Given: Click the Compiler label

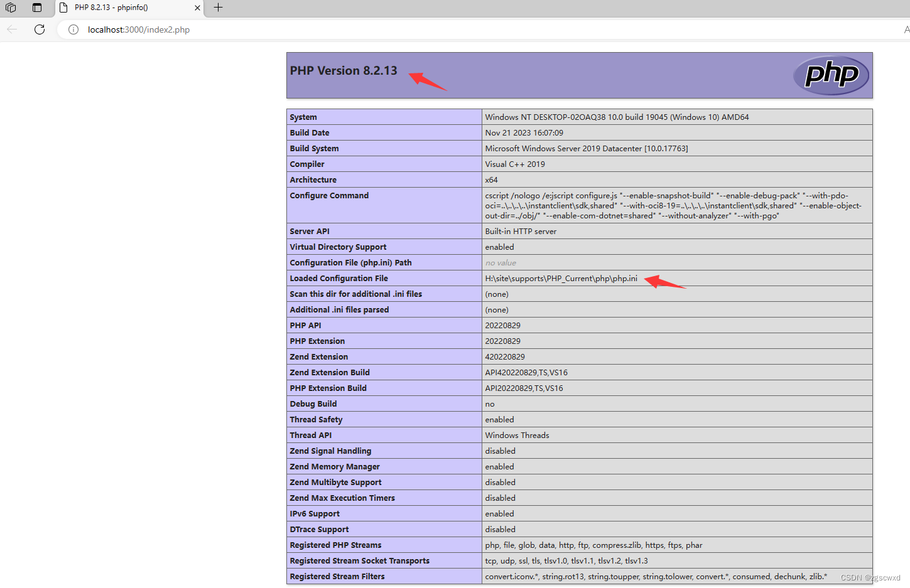Looking at the screenshot, I should tap(307, 164).
